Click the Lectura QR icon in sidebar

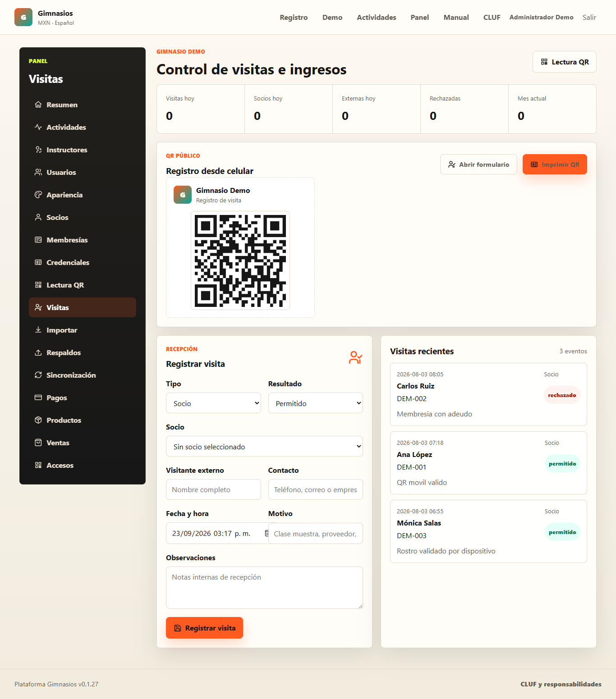[38, 285]
